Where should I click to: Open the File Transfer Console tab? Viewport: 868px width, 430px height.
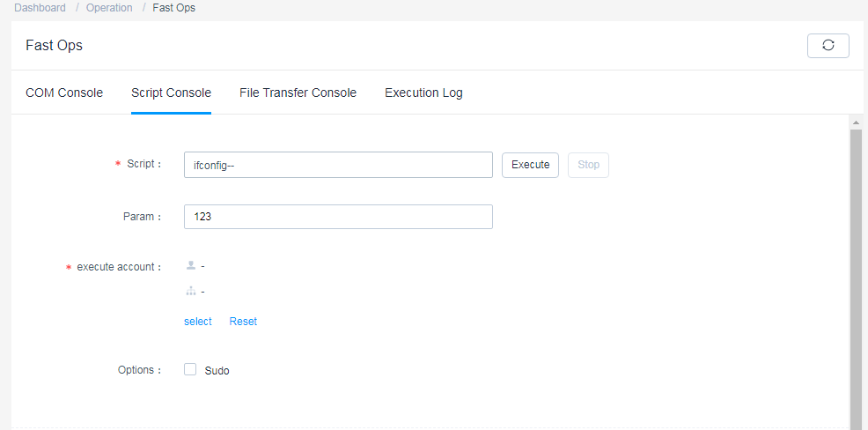(298, 93)
